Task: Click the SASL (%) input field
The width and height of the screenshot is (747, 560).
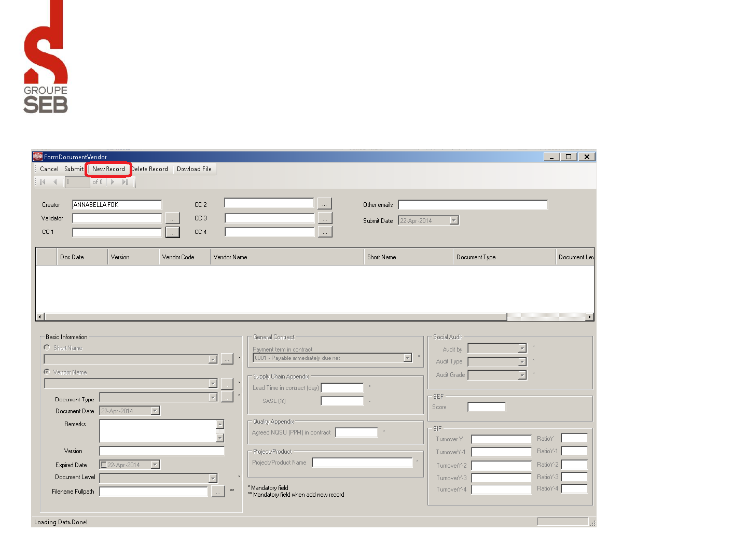Action: coord(342,401)
